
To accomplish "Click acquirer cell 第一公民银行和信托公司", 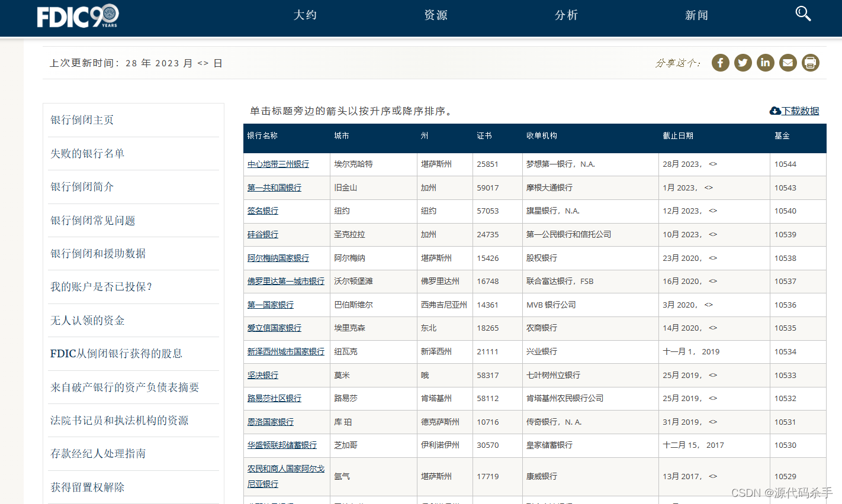I will coord(568,234).
